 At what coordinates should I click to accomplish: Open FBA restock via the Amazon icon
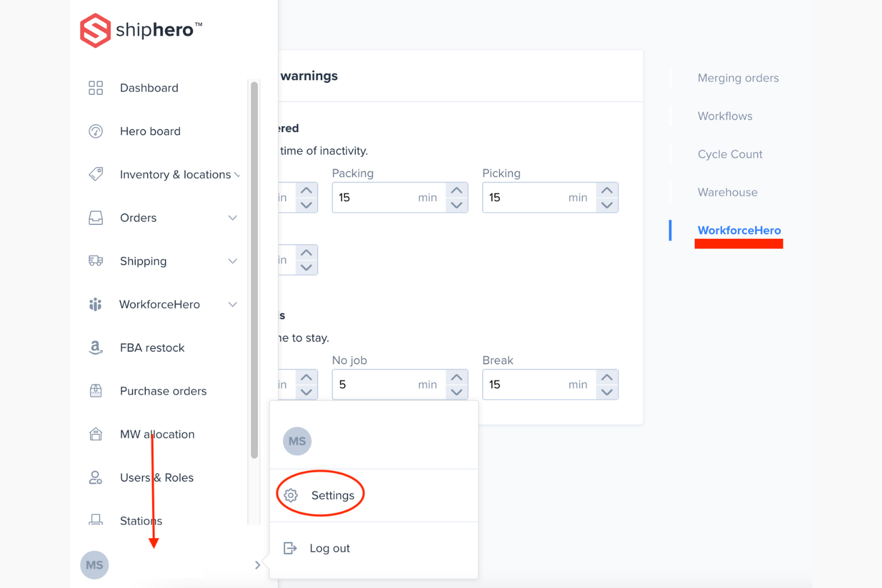tap(95, 347)
